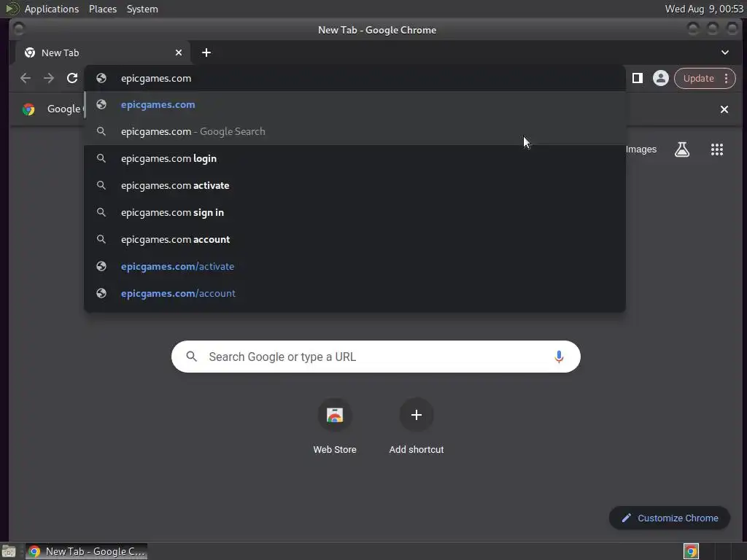This screenshot has height=560, width=747.
Task: Open the Google apps grid
Action: tap(717, 149)
